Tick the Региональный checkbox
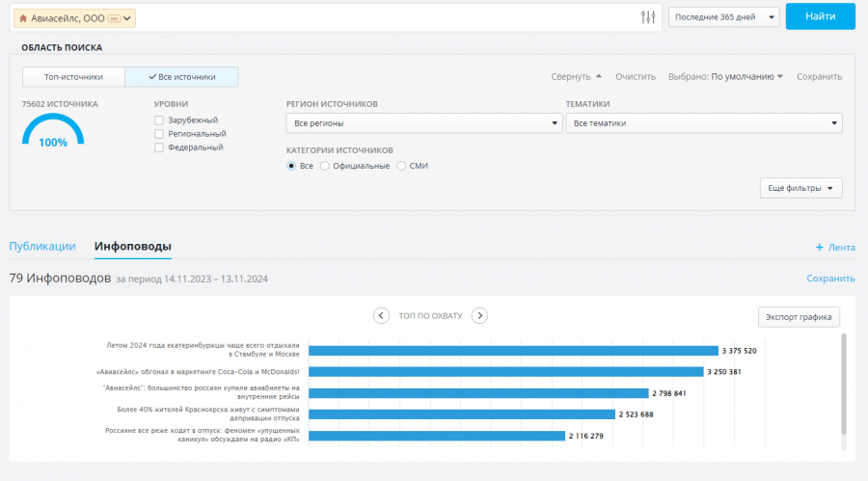This screenshot has width=868, height=481. coord(159,134)
